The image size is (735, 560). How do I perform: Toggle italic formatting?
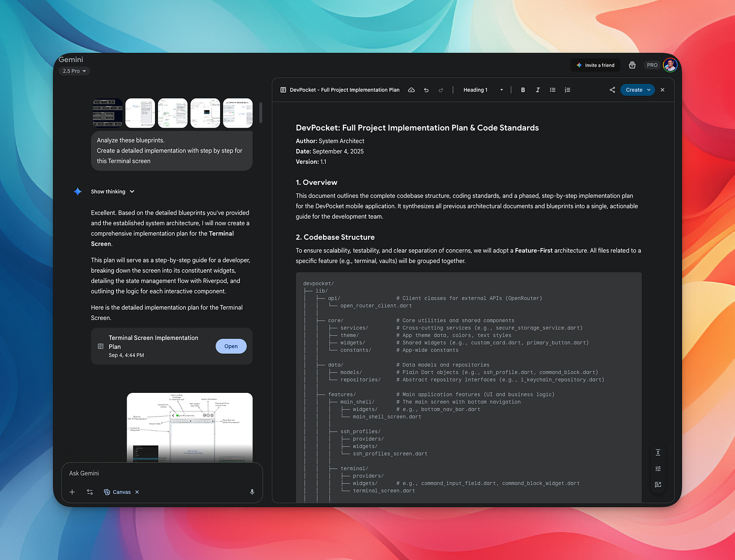click(x=538, y=90)
